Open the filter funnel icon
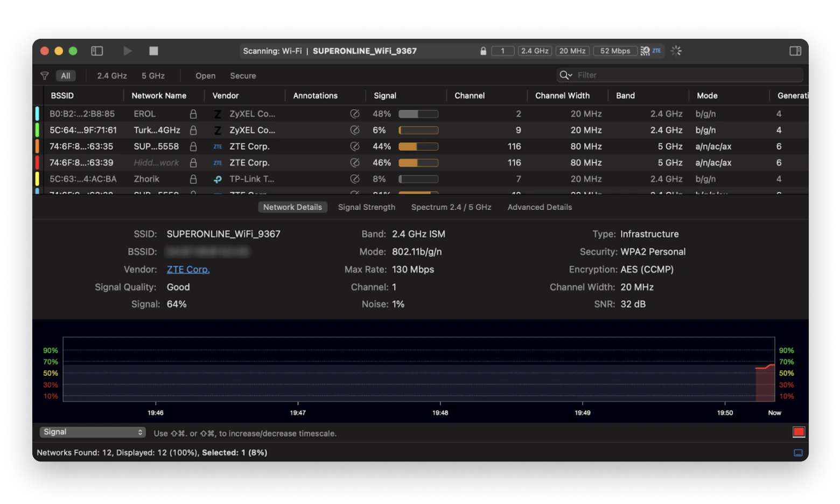This screenshot has width=840, height=504. [x=45, y=76]
